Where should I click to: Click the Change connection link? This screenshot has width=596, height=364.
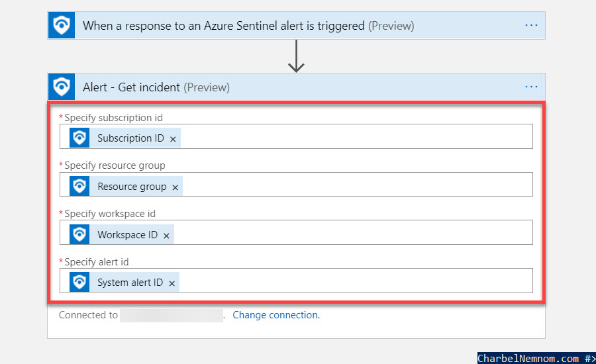(276, 315)
